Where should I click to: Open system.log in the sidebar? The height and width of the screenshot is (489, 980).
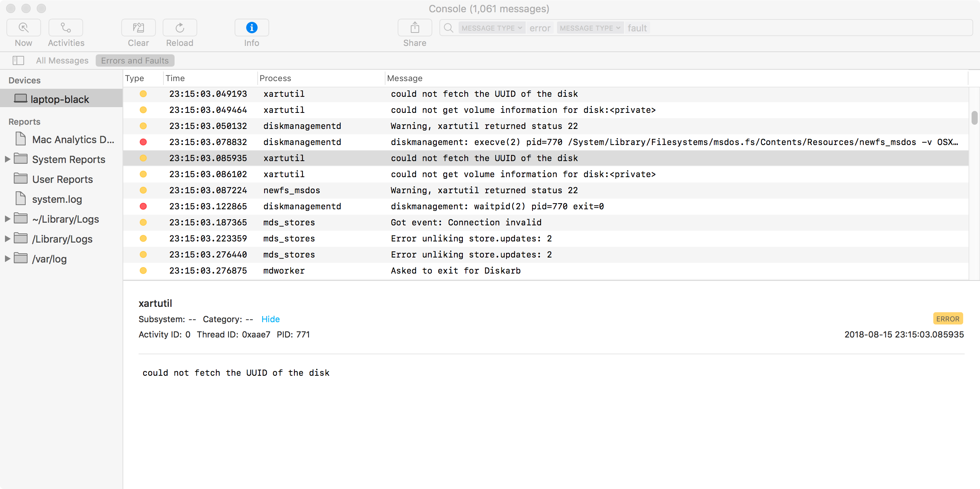click(57, 199)
